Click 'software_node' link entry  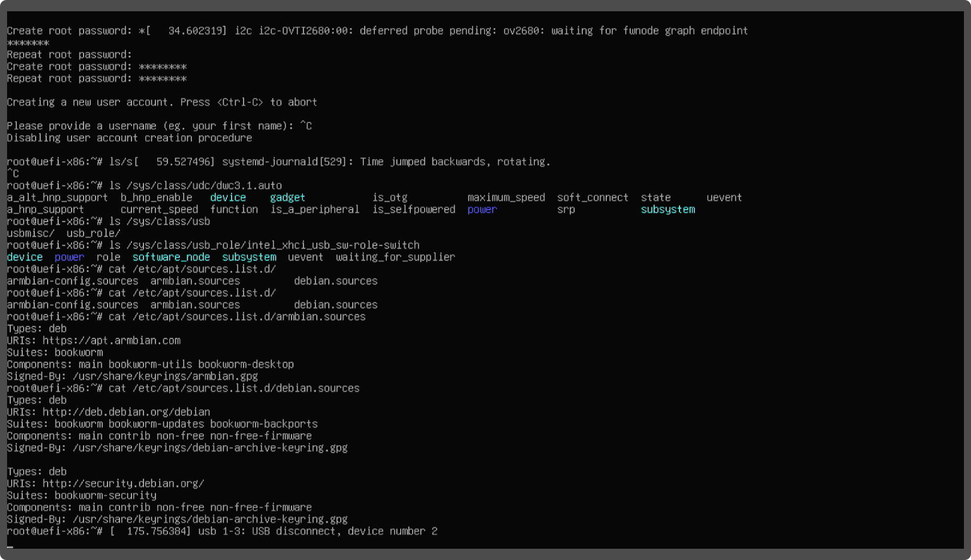[171, 258]
